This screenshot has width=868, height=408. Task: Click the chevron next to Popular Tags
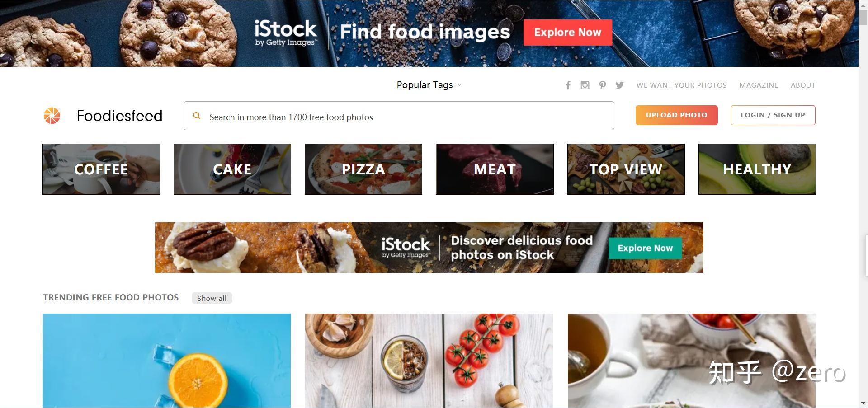tap(459, 85)
